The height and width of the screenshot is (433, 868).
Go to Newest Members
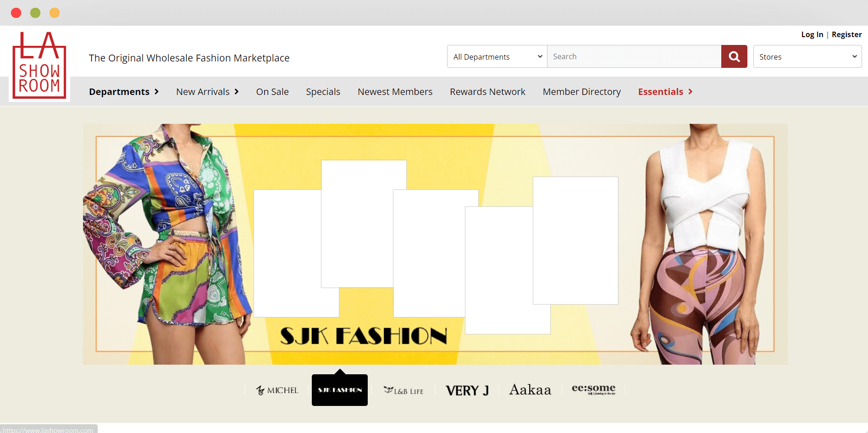tap(395, 92)
